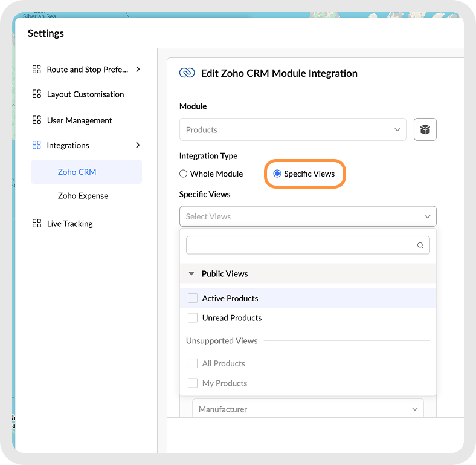Viewport: 476px width, 465px height.
Task: Open the Products module dropdown
Action: pyautogui.click(x=293, y=130)
